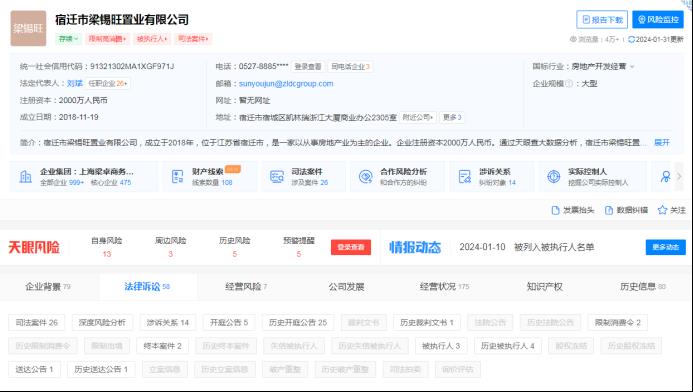Screen dimensions: 693x392
Task: Click 更多动态 button
Action: coord(666,247)
